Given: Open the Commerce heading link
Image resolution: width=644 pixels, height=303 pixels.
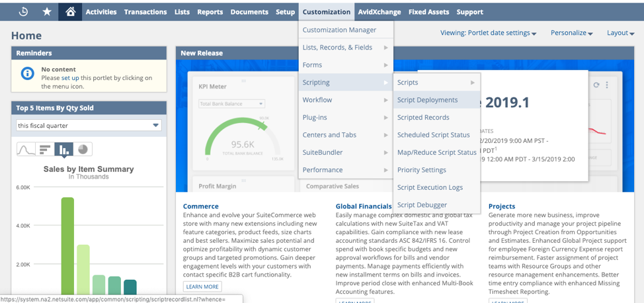Looking at the screenshot, I should [201, 206].
